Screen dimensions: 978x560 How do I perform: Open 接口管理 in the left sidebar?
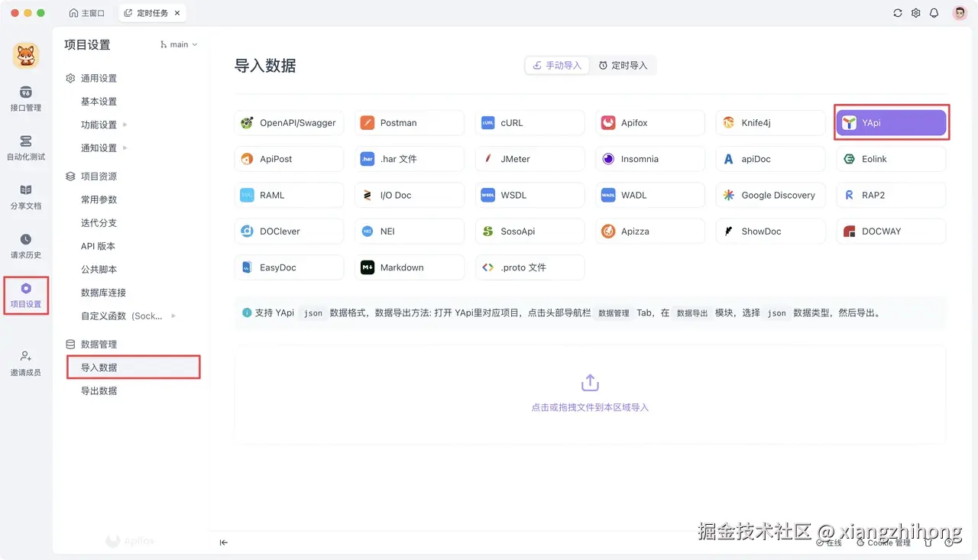[x=26, y=99]
